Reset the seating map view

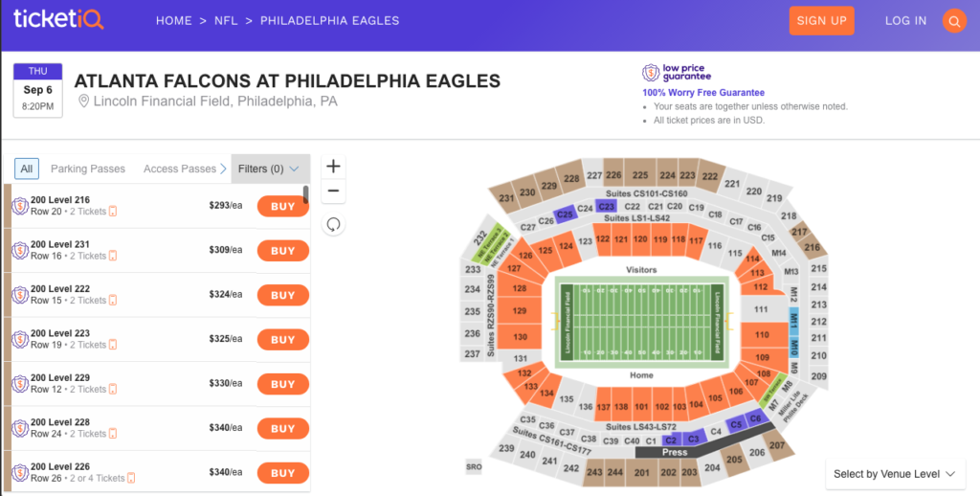pyautogui.click(x=333, y=224)
